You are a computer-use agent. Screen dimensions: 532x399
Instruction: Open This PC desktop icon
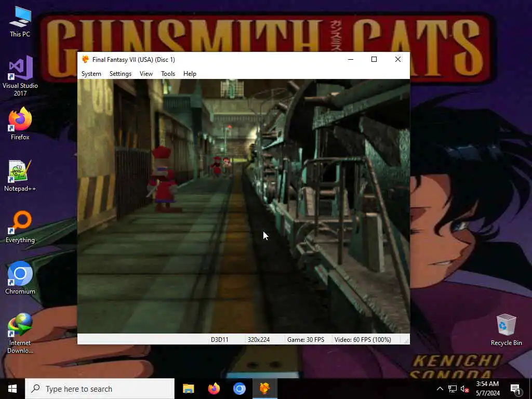(x=20, y=22)
